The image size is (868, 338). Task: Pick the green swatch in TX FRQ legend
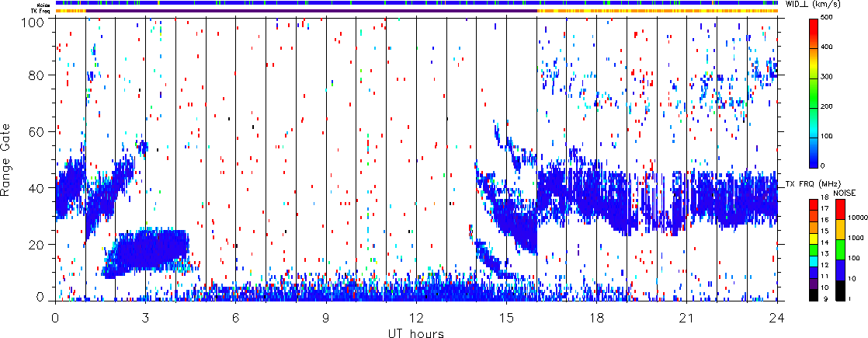click(813, 250)
